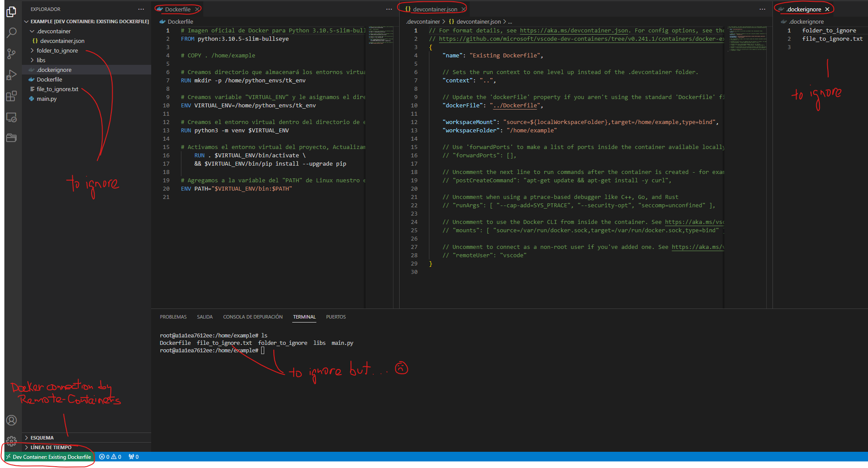Viewport: 868px width, 468px height.
Task: Open Explorer panel more actions menu
Action: click(141, 9)
